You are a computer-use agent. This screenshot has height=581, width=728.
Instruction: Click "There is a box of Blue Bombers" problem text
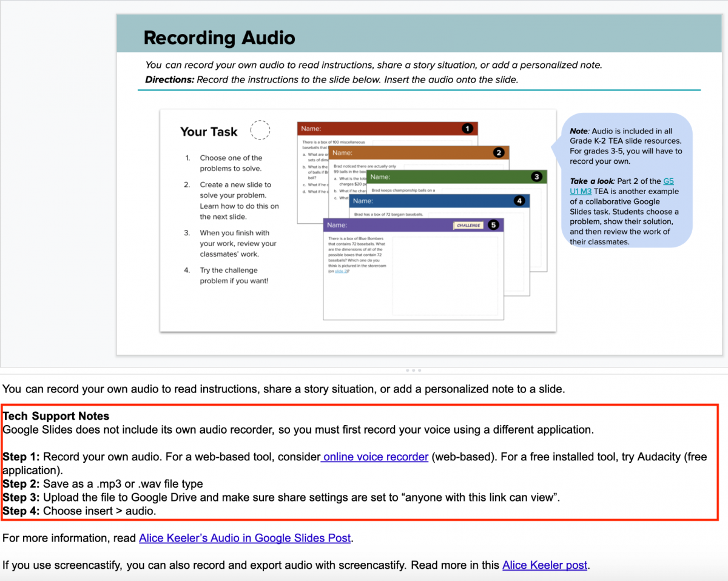[357, 255]
